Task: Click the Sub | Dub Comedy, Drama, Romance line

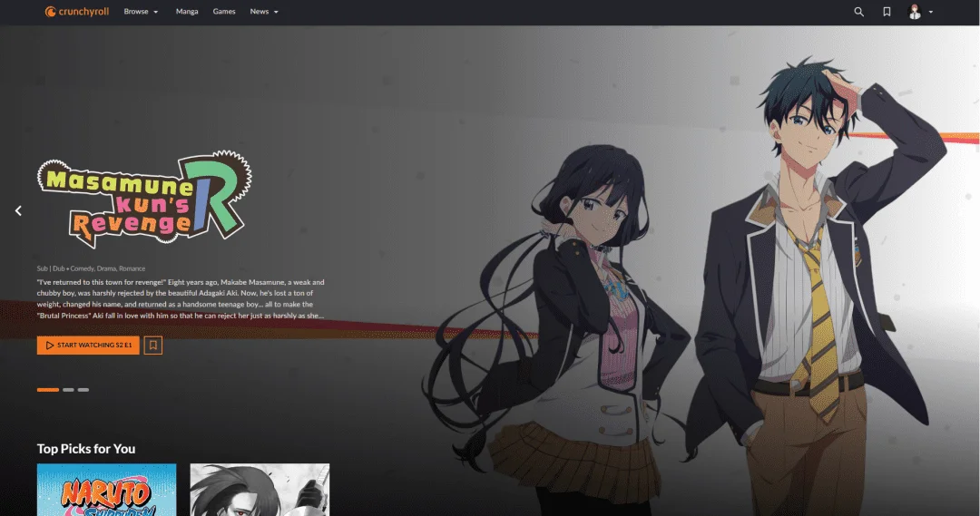Action: (92, 268)
